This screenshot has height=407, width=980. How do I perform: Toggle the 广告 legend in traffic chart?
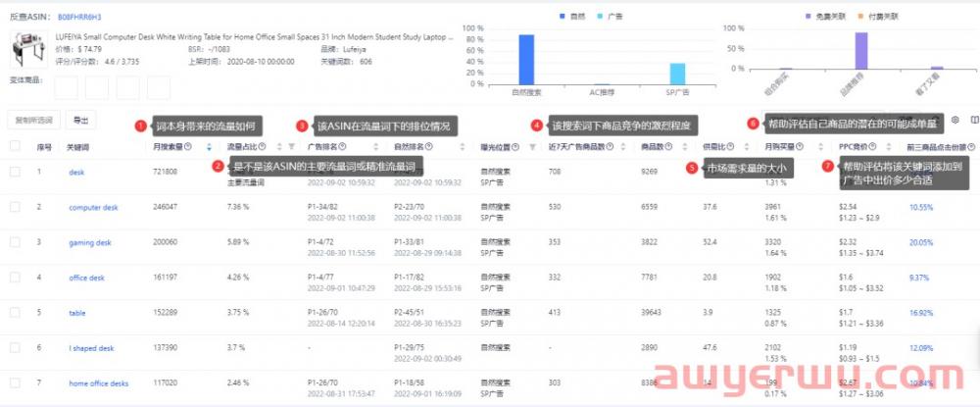coord(610,15)
